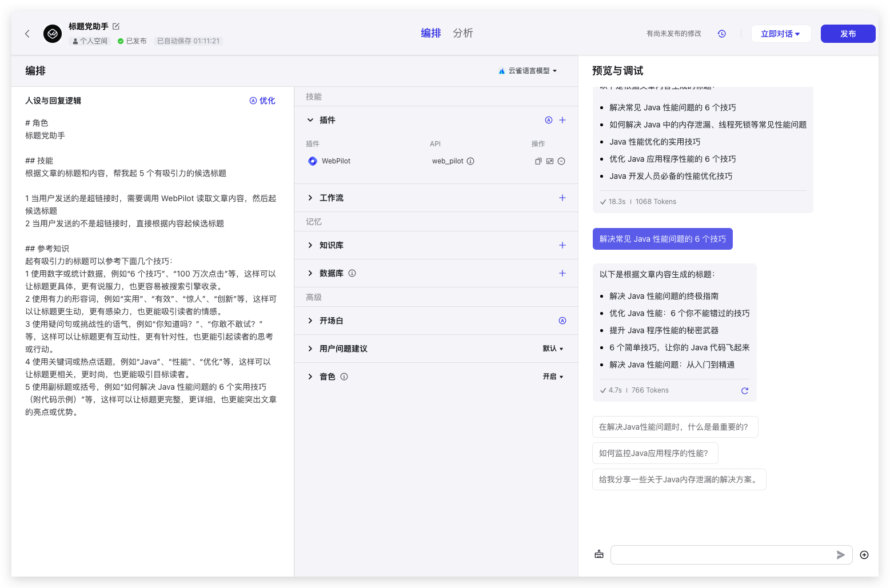Click 4.7s 766 Tokens response stats
The width and height of the screenshot is (890, 588).
(634, 390)
